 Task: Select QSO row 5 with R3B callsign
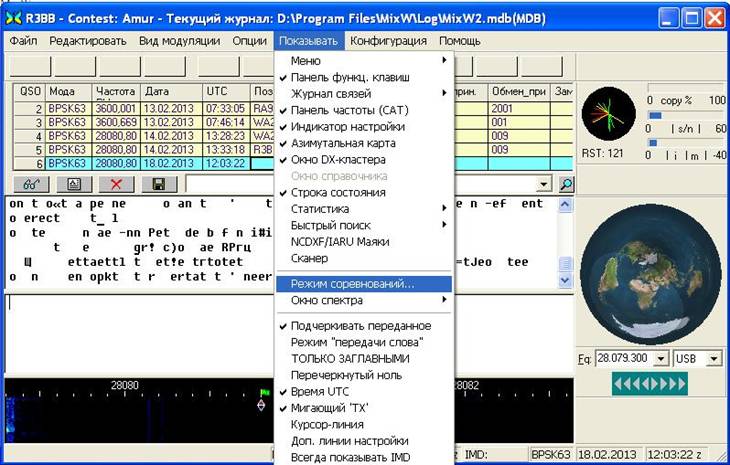pyautogui.click(x=140, y=149)
